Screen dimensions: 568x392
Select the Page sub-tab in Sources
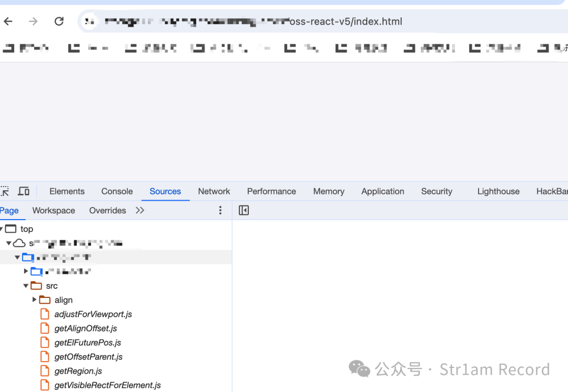pyautogui.click(x=9, y=210)
